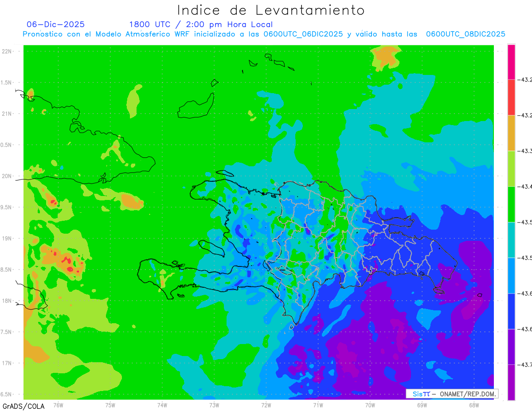Click the '76W' longitude label

point(58,405)
